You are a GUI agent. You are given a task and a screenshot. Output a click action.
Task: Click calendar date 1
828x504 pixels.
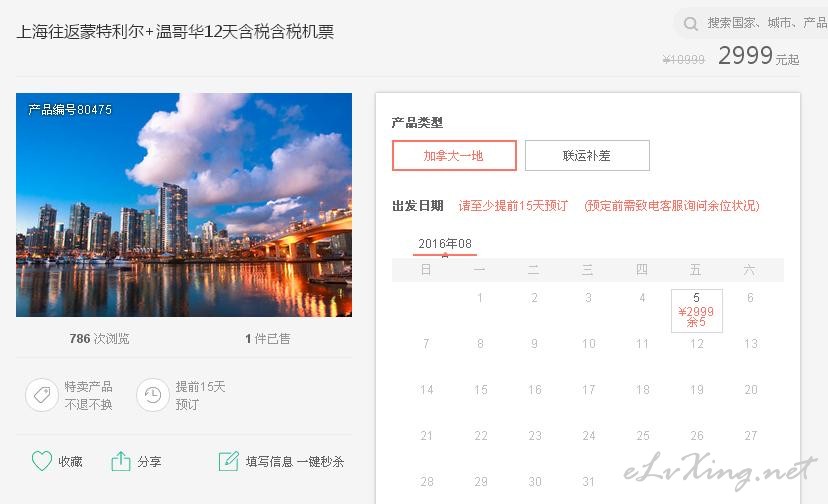pos(480,298)
